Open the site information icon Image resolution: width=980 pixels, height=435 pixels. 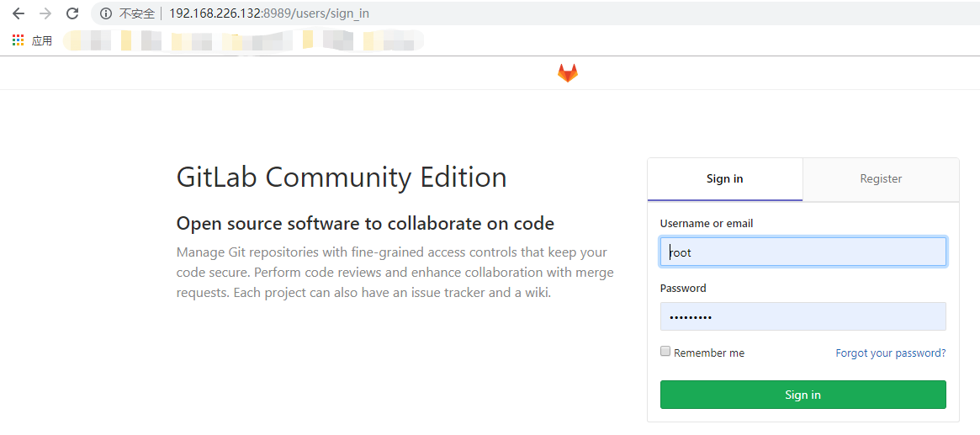coord(106,13)
